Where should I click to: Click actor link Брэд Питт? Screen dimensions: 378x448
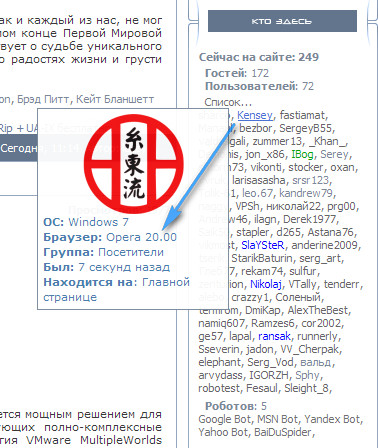(43, 99)
